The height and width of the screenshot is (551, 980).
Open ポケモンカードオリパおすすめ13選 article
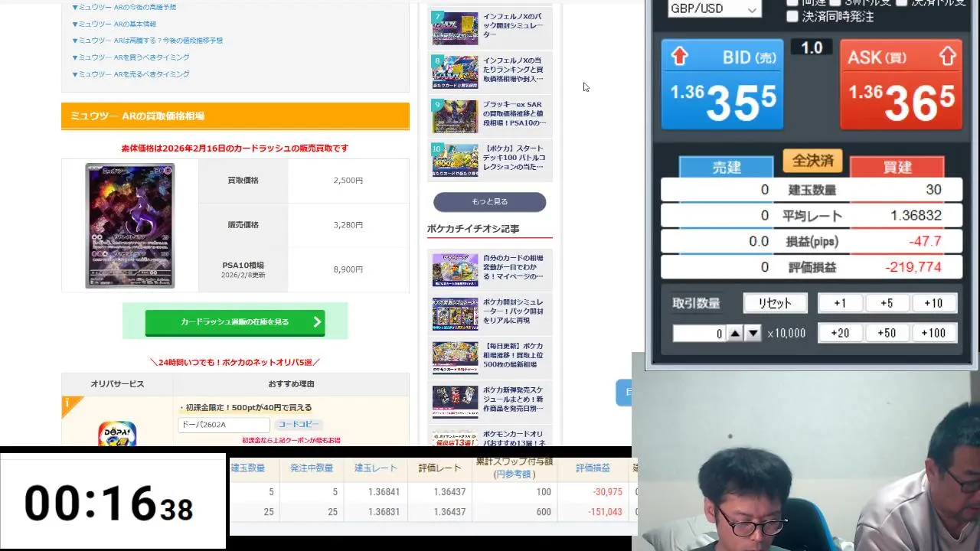(x=490, y=438)
